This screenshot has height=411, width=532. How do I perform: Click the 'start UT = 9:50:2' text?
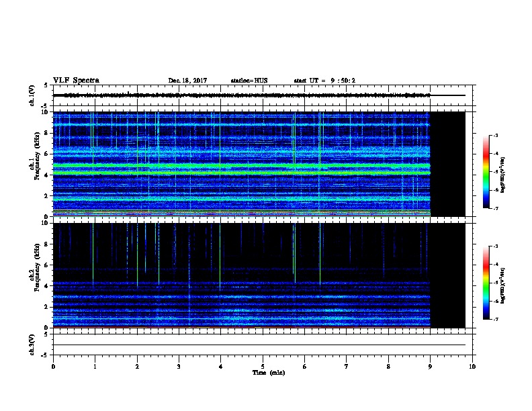pyautogui.click(x=324, y=81)
